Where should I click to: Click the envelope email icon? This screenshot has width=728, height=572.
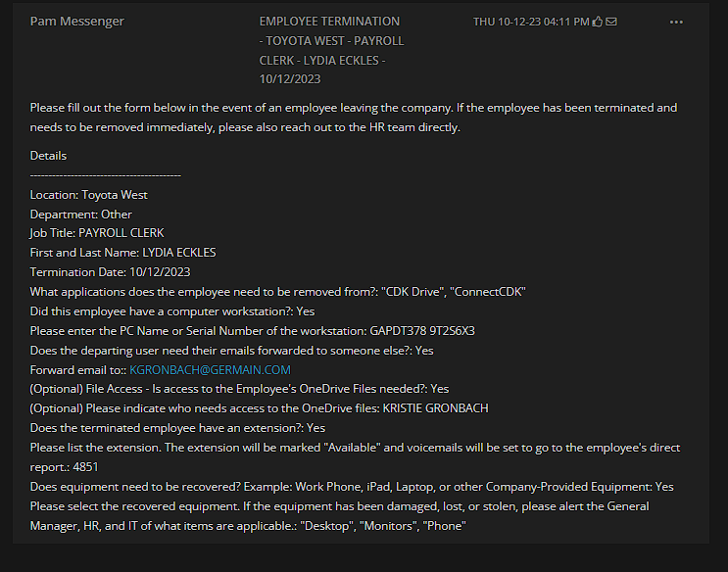(611, 22)
